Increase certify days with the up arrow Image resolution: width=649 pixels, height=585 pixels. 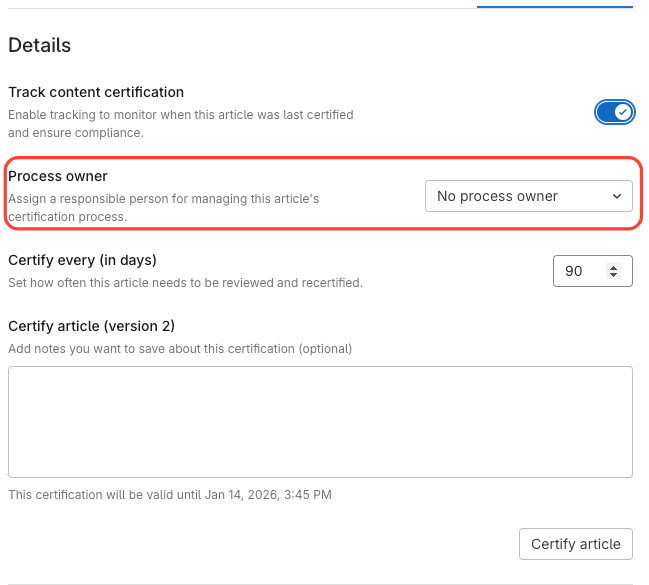pyautogui.click(x=613, y=267)
